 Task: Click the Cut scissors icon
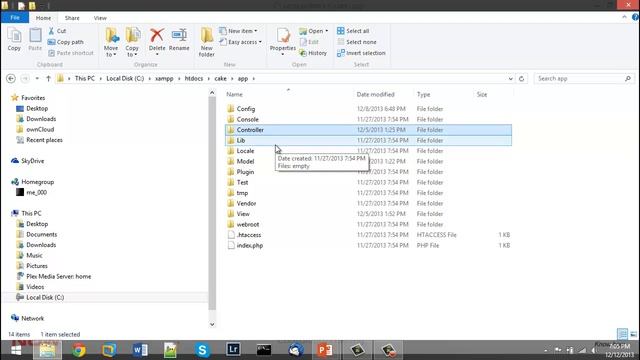[51, 31]
